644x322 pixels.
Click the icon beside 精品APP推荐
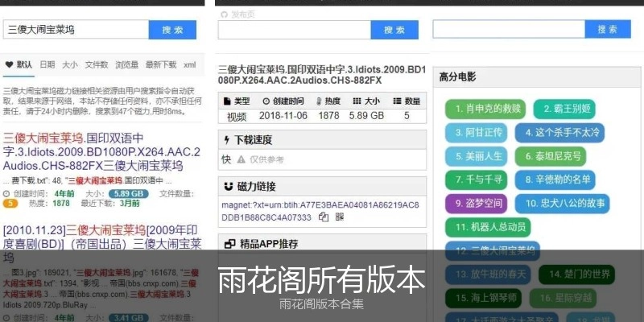coord(229,245)
